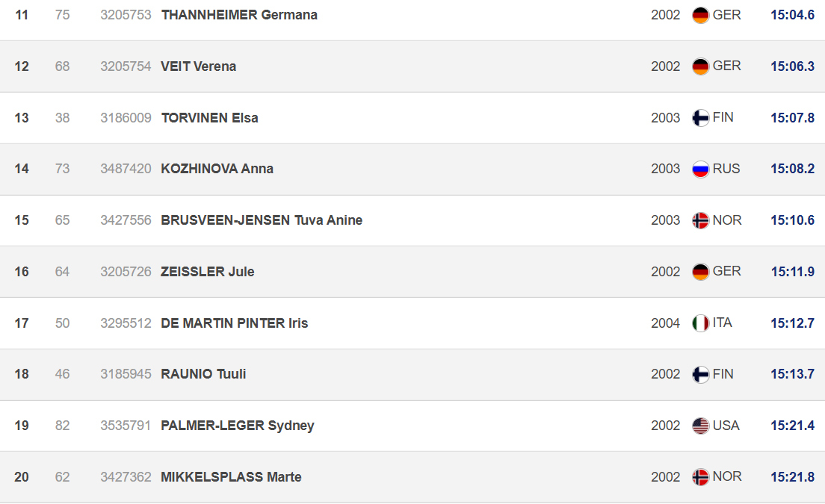Viewport: 825px width, 504px height.
Task: Click the time 15:21.8 for MIKKELSPLASS
Action: pos(792,476)
